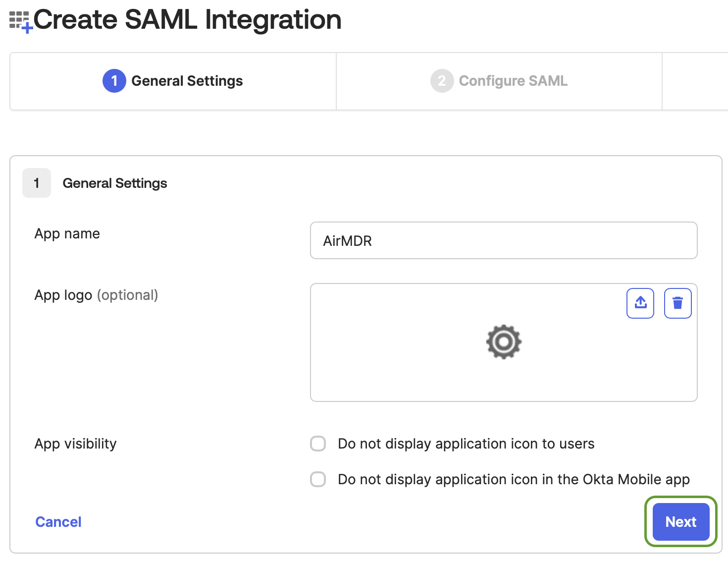
Task: Click the General Settings section heading
Action: point(115,183)
